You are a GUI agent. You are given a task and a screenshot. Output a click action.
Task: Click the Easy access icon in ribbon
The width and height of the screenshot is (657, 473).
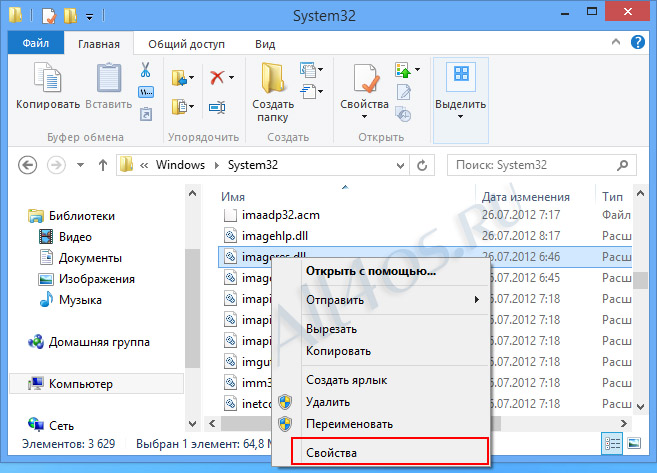coord(308,91)
